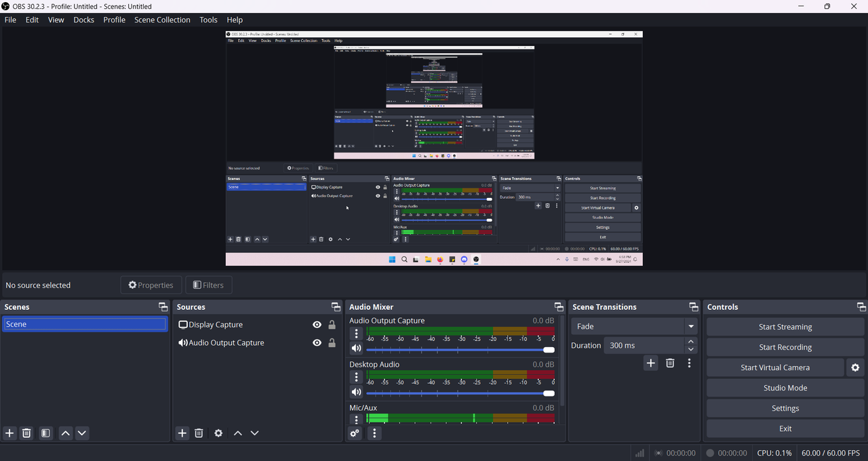Float the Scenes dock icon
Screen dimensions: 868x461
163,307
